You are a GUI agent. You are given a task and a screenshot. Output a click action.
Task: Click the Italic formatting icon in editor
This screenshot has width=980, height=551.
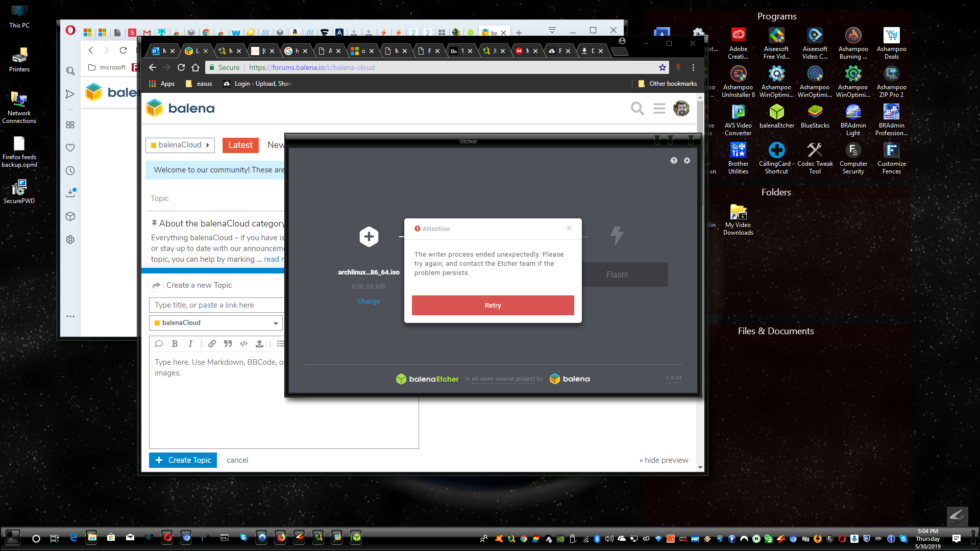[x=190, y=344]
